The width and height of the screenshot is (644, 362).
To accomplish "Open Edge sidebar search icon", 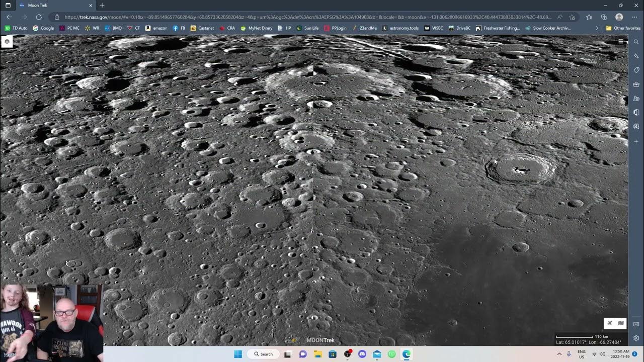I will [x=636, y=42].
